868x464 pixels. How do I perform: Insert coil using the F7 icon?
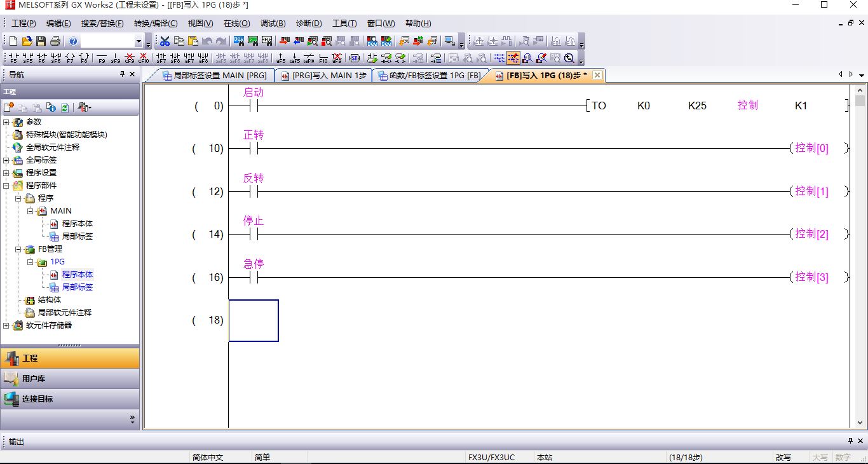[x=70, y=58]
